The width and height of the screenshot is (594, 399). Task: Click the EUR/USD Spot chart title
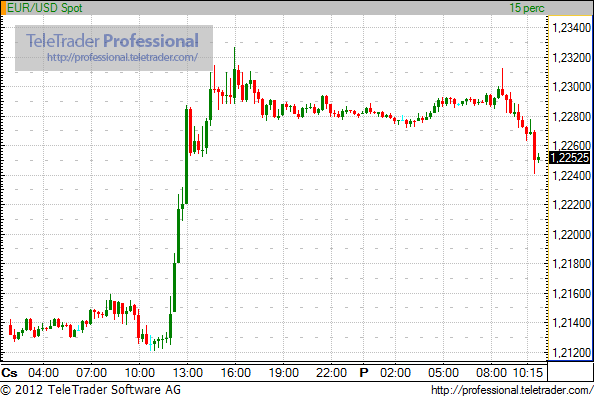pyautogui.click(x=44, y=8)
